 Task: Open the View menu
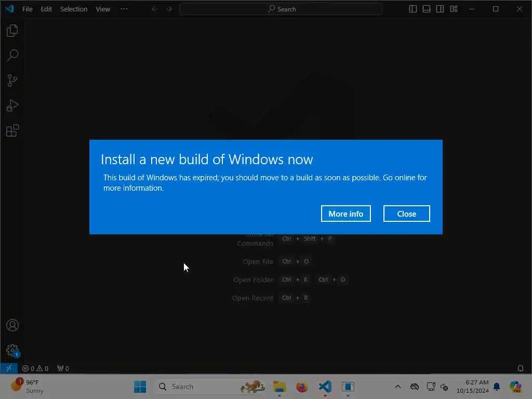pos(103,9)
